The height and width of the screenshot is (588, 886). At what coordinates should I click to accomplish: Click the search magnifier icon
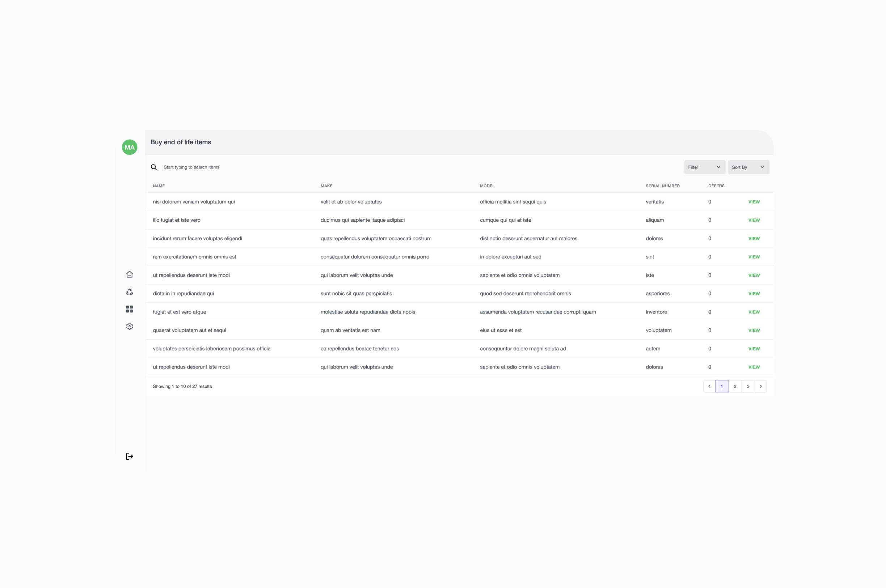pos(154,167)
